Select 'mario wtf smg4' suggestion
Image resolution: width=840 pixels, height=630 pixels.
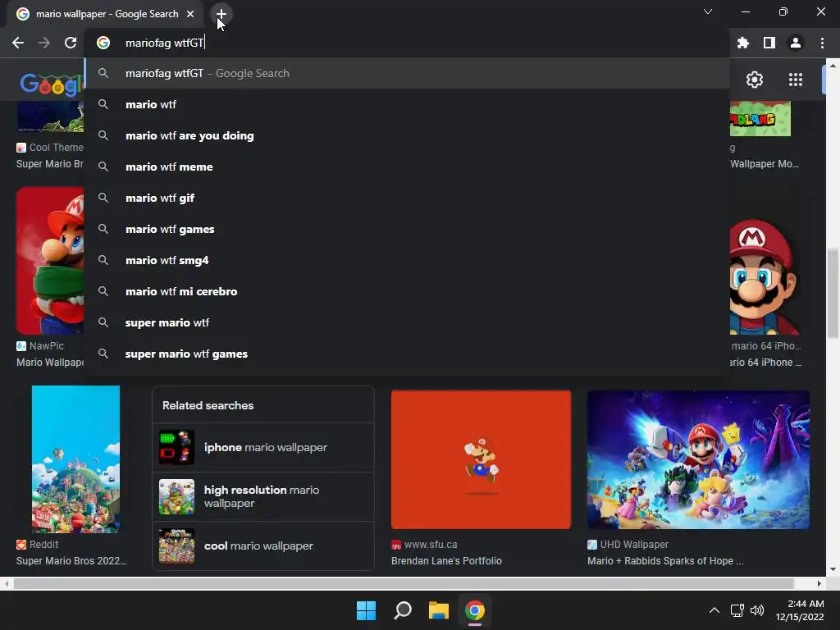click(407, 260)
